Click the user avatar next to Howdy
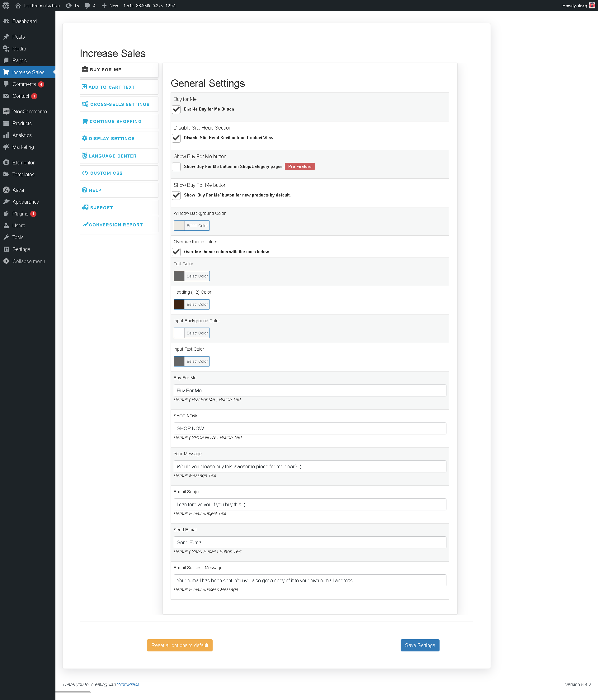Viewport: 598px width, 700px height. pyautogui.click(x=591, y=5)
